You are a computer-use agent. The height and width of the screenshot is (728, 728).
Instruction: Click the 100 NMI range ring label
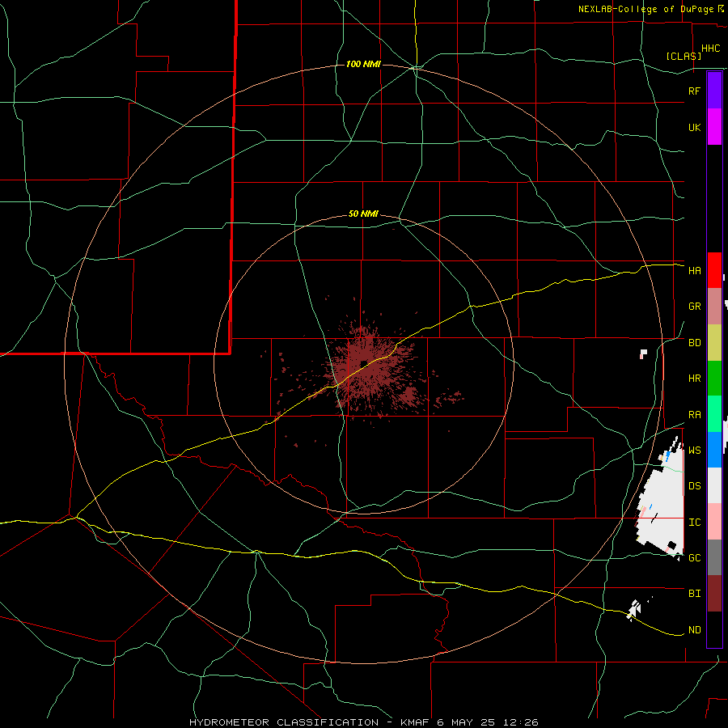[363, 64]
